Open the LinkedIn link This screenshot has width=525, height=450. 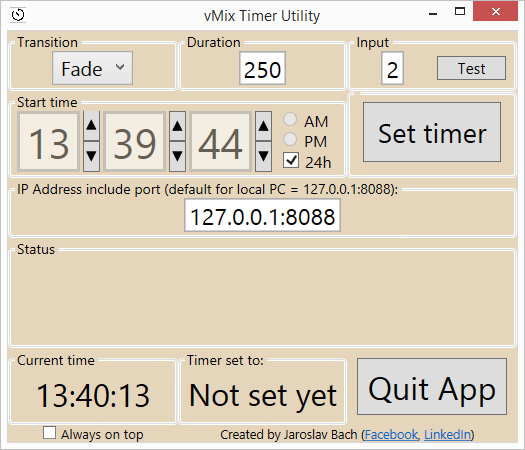447,435
